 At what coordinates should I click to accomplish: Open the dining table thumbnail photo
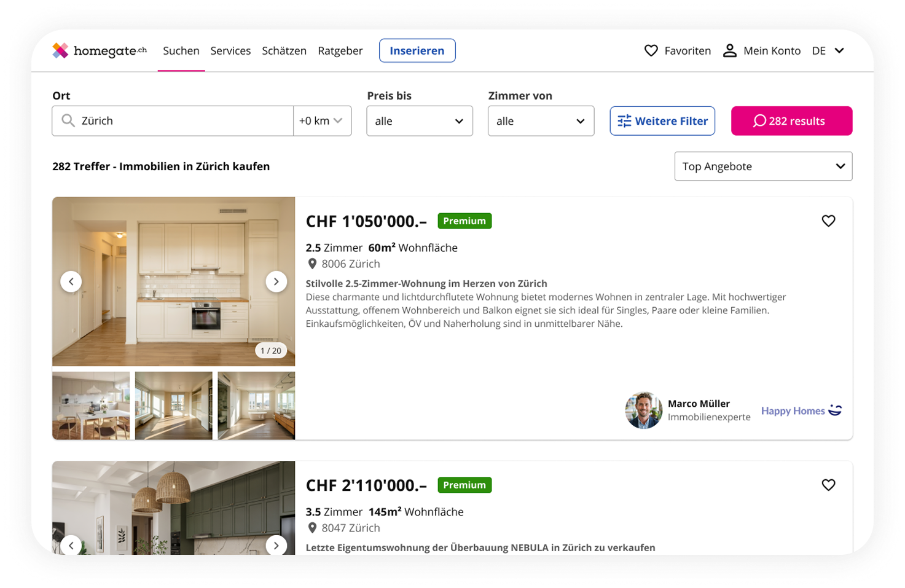pyautogui.click(x=91, y=406)
